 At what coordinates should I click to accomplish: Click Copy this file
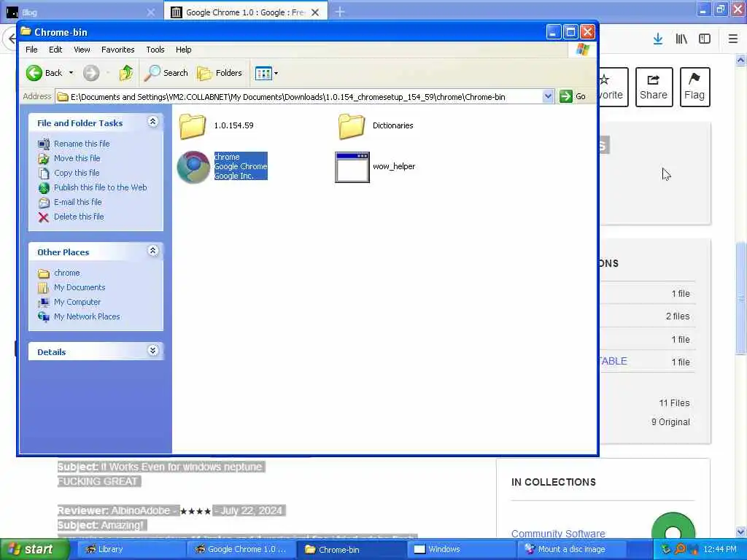click(76, 173)
